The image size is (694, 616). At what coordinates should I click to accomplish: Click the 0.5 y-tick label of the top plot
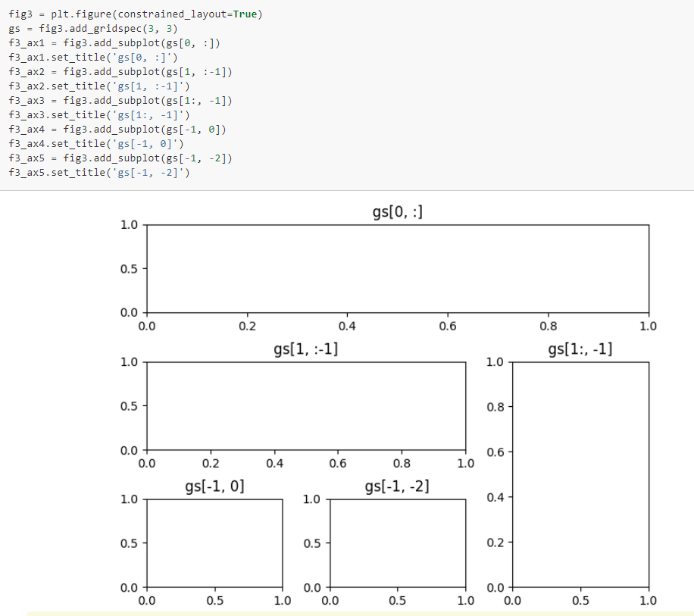coord(129,269)
